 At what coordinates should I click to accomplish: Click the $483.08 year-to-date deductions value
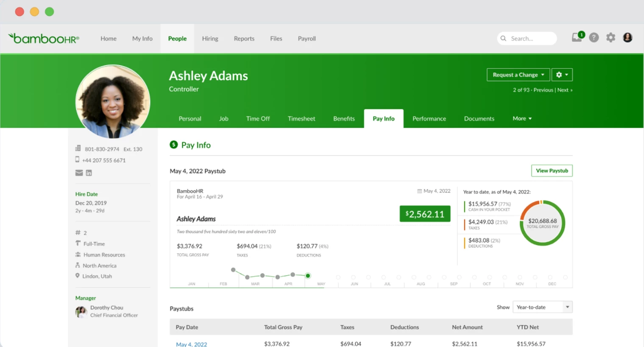pos(479,240)
